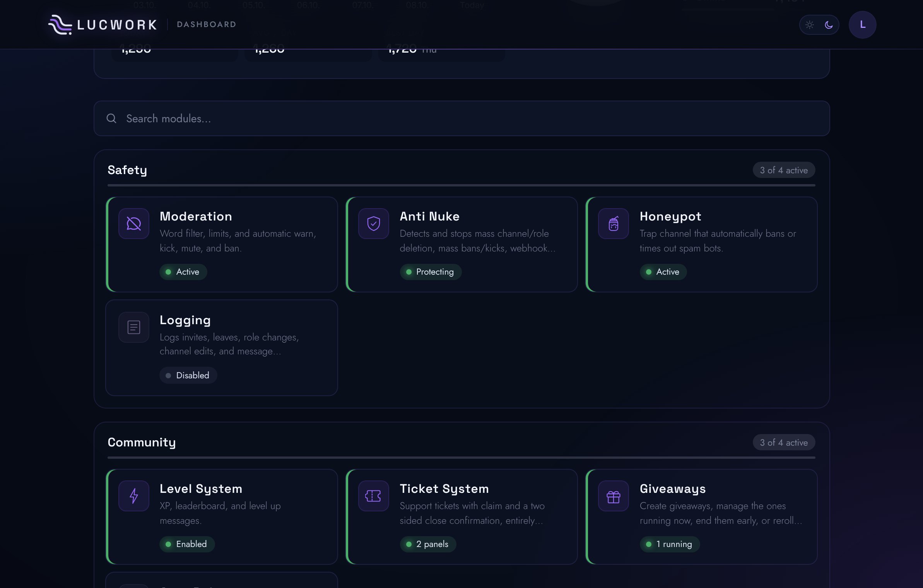Click the Anti Nuke shield icon
The height and width of the screenshot is (588, 923).
(374, 224)
